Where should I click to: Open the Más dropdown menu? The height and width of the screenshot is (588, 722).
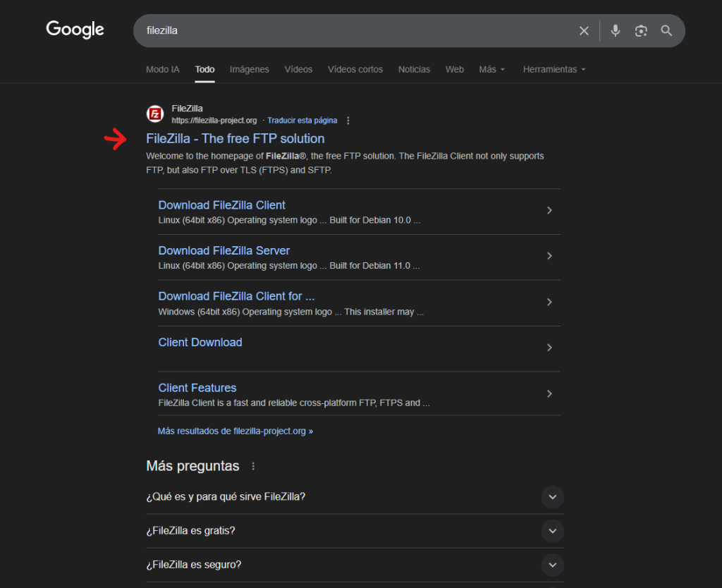click(x=491, y=70)
